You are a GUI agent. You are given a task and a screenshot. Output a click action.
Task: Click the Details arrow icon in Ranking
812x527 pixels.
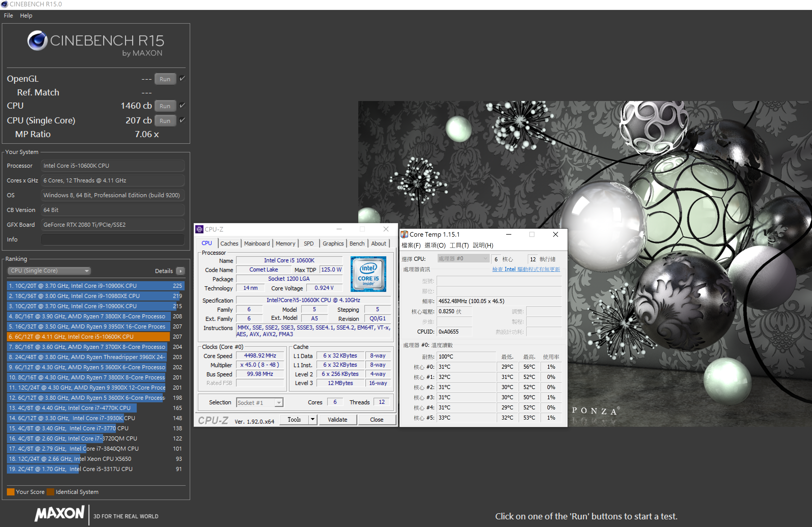click(181, 271)
